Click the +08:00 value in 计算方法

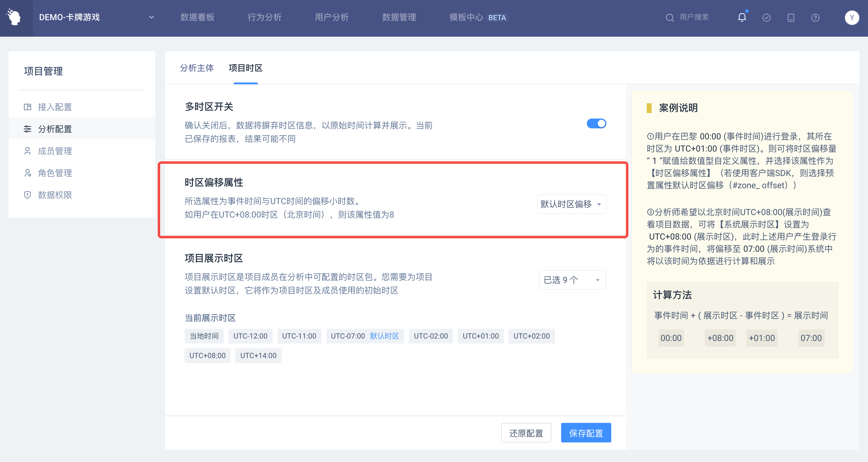pyautogui.click(x=720, y=338)
